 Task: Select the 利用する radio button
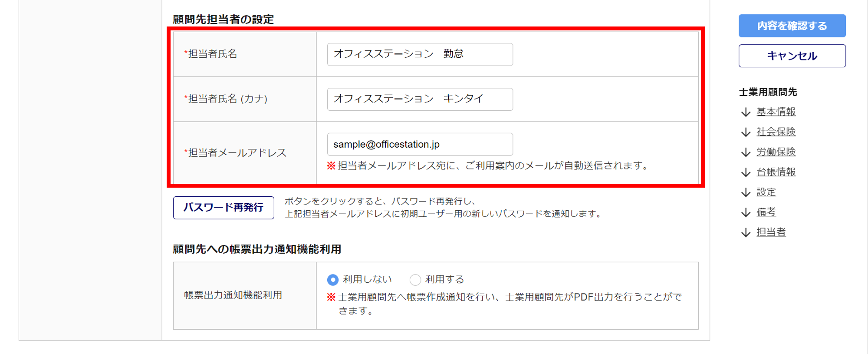(415, 280)
